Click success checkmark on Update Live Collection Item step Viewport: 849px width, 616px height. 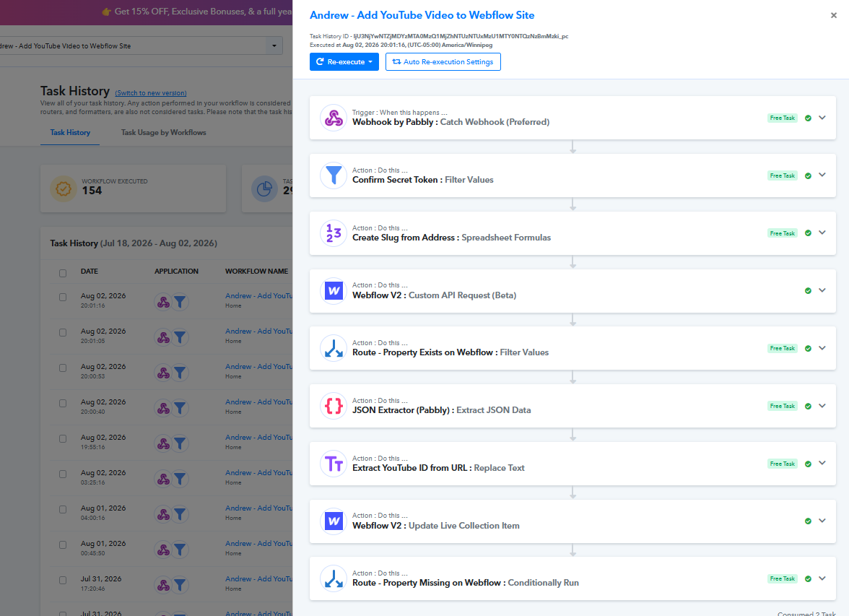tap(808, 521)
